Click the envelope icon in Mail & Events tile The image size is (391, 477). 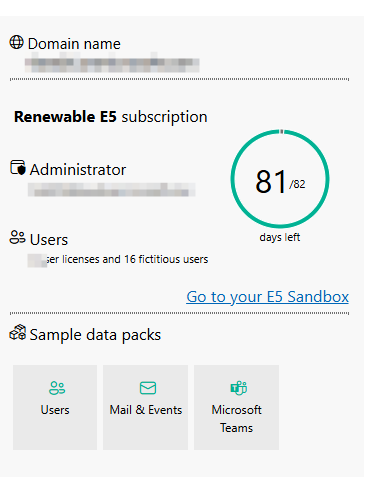pyautogui.click(x=148, y=388)
